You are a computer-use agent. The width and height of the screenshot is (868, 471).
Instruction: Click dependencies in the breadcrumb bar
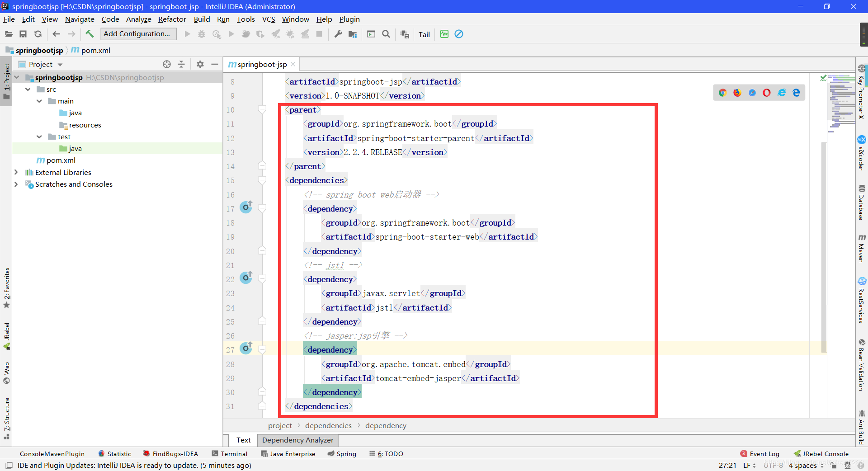point(328,425)
